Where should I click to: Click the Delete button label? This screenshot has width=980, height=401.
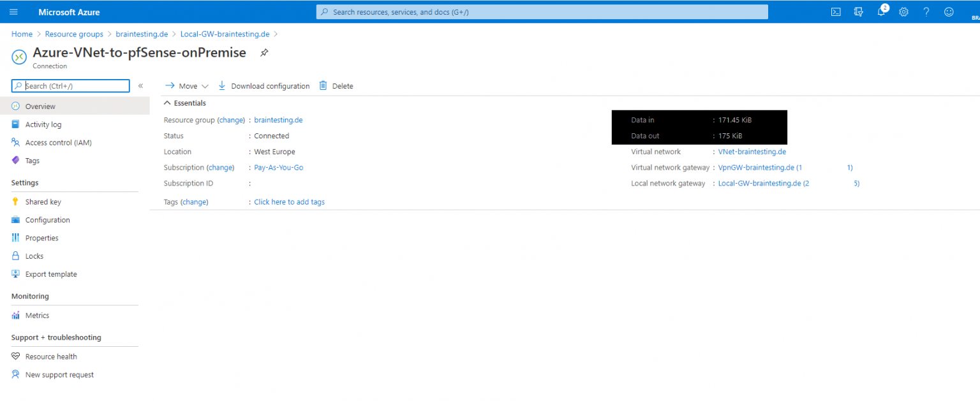tap(343, 86)
